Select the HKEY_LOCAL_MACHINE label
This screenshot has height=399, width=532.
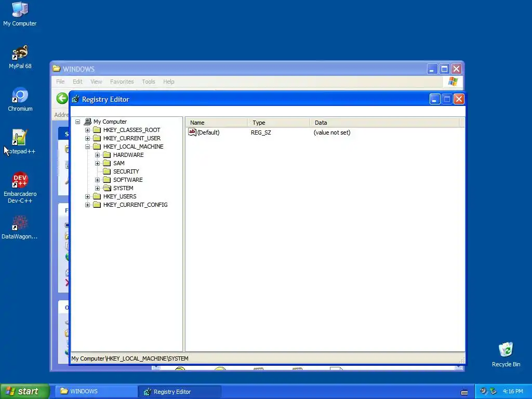(134, 147)
